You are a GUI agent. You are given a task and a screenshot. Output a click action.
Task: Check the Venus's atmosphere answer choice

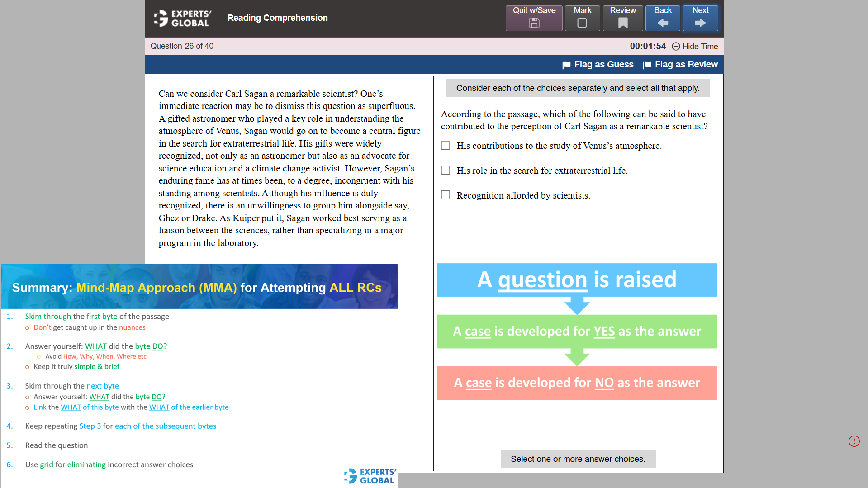(446, 145)
